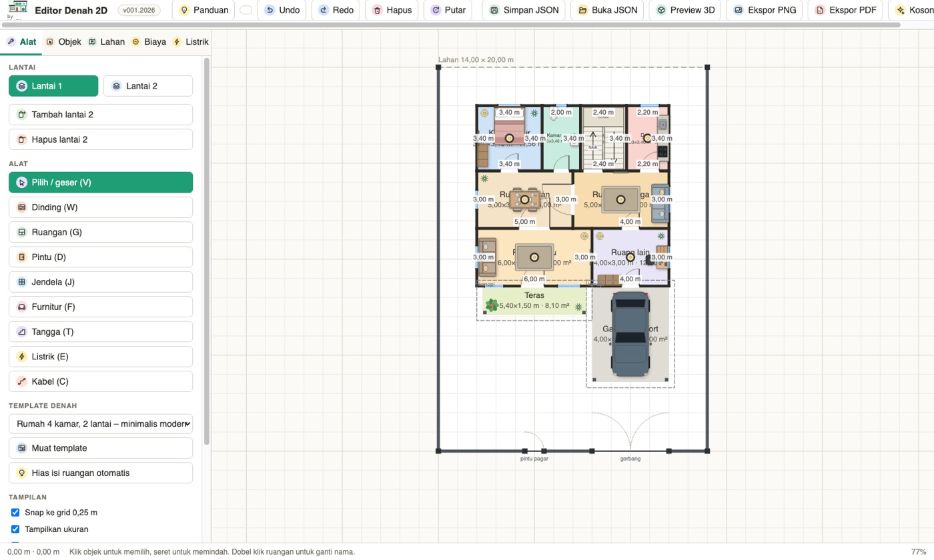Flip the small switch beside Panduan

coord(246,10)
